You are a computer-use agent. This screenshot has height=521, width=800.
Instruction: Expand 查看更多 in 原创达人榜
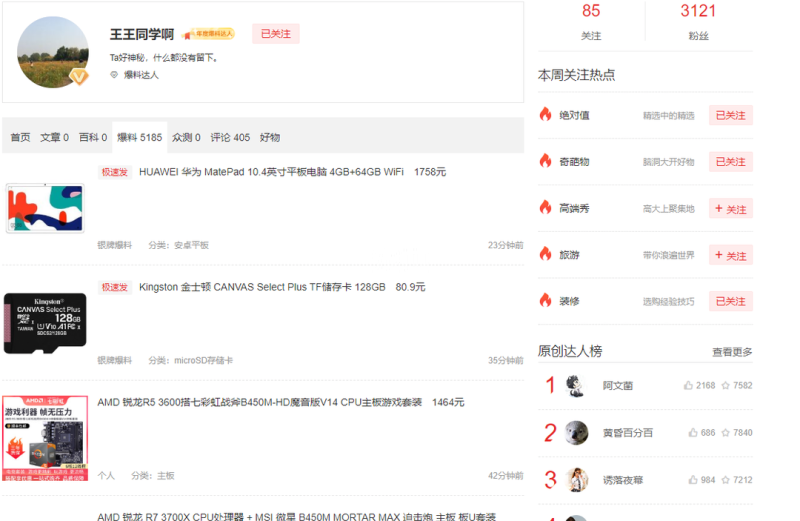click(731, 352)
